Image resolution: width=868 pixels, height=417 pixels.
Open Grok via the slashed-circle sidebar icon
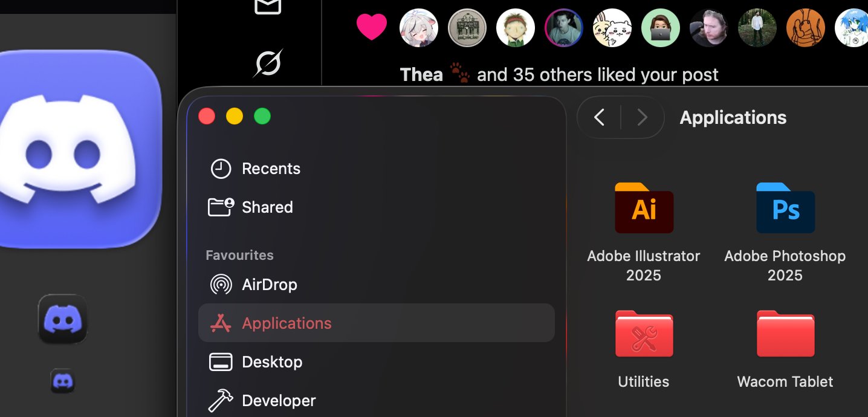(268, 63)
